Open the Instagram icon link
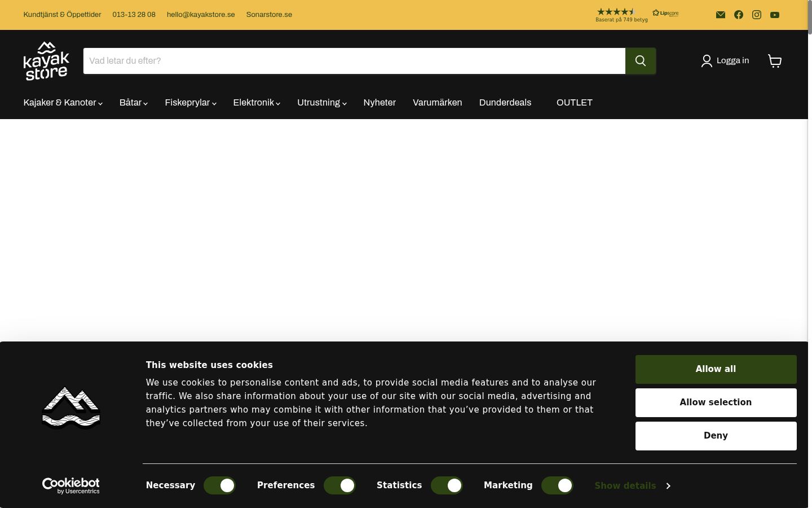 point(757,15)
